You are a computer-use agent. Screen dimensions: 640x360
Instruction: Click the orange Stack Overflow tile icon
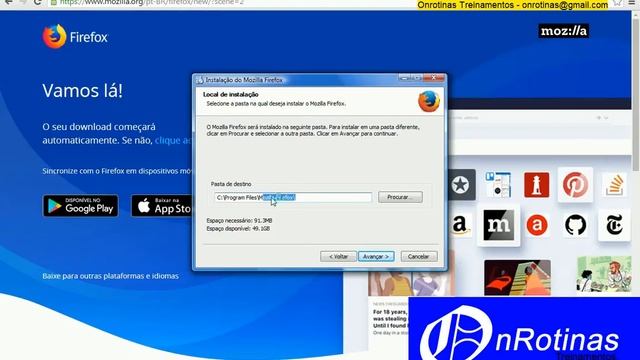(x=614, y=184)
